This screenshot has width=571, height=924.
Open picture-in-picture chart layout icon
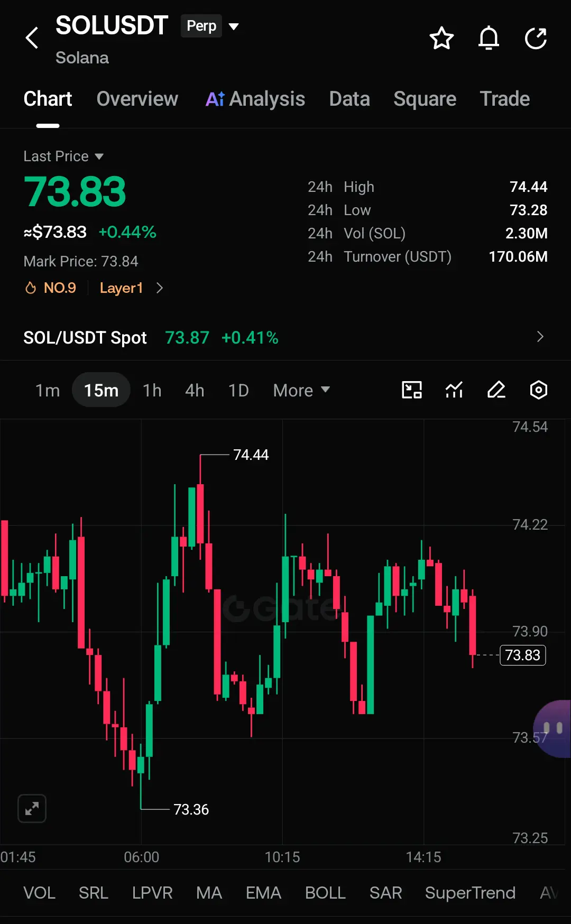pos(412,390)
